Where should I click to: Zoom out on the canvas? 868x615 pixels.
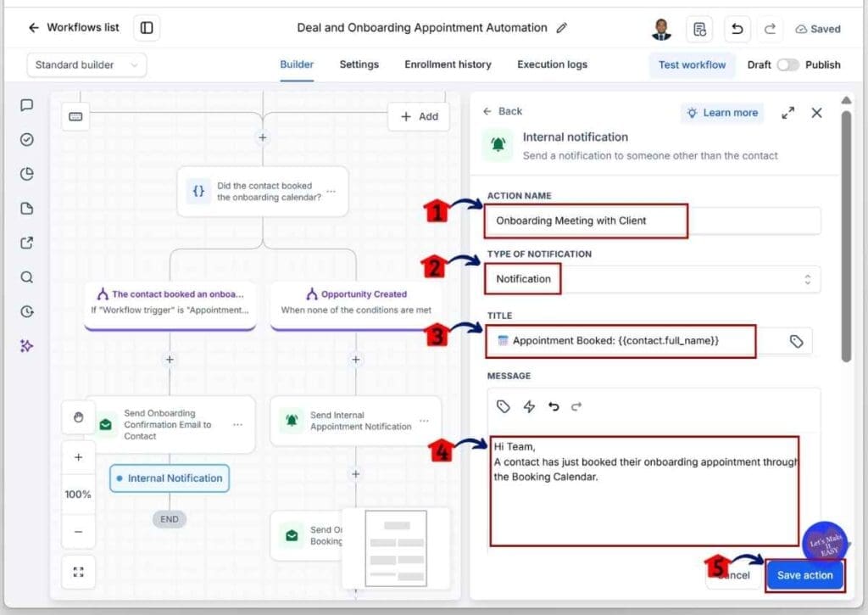pos(78,532)
